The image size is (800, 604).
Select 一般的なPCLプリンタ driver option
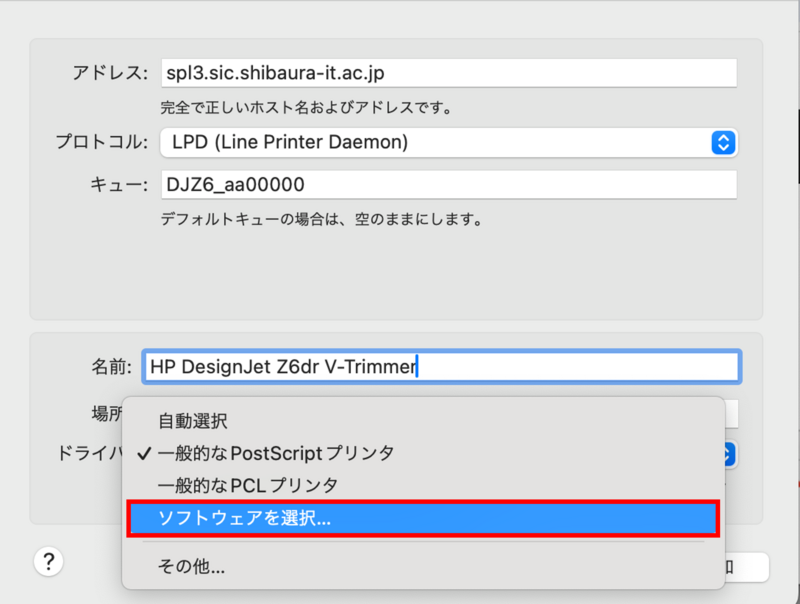(x=247, y=485)
